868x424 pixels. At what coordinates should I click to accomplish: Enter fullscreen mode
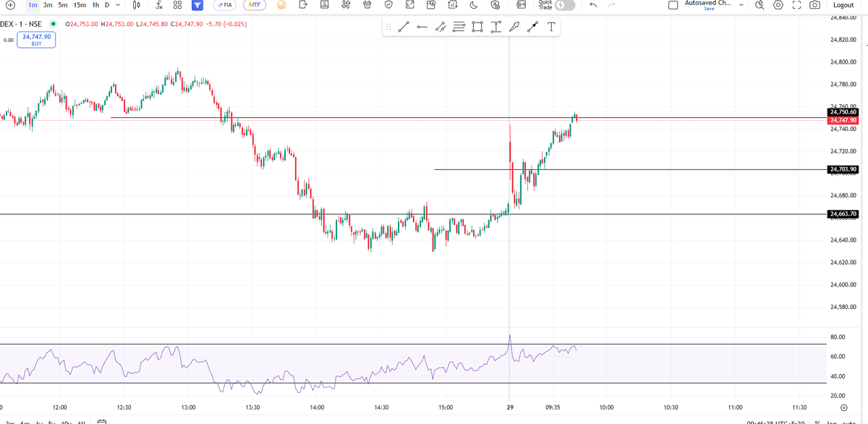tap(796, 5)
